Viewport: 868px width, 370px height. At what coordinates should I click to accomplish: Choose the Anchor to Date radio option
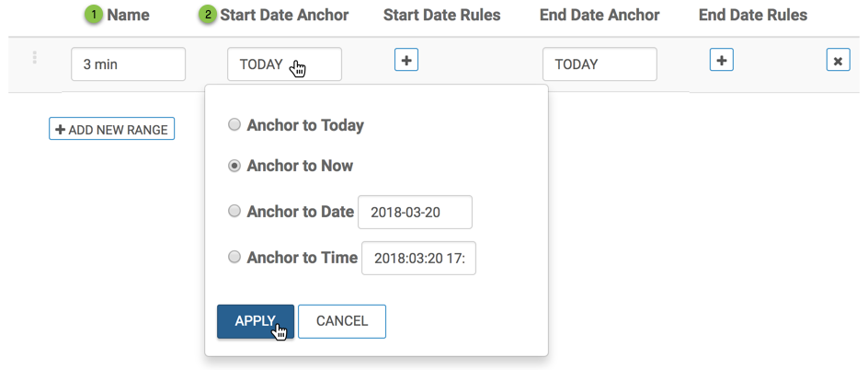point(235,211)
